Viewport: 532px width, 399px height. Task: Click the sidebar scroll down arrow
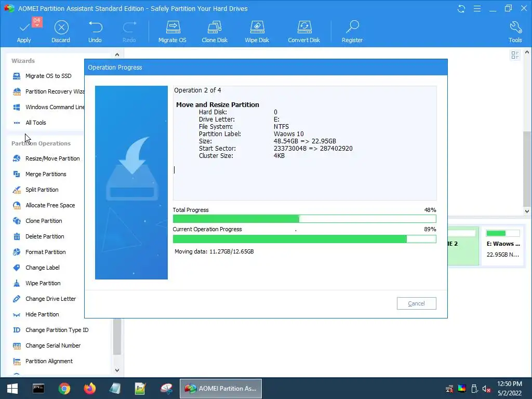117,370
